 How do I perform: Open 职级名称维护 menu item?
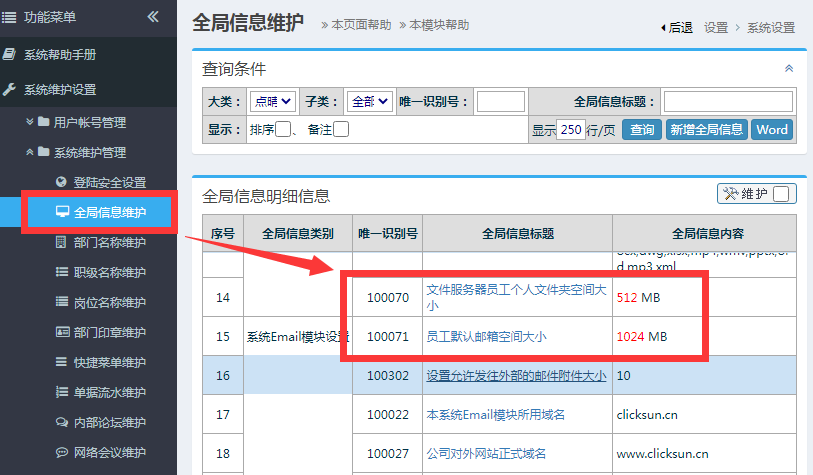110,272
